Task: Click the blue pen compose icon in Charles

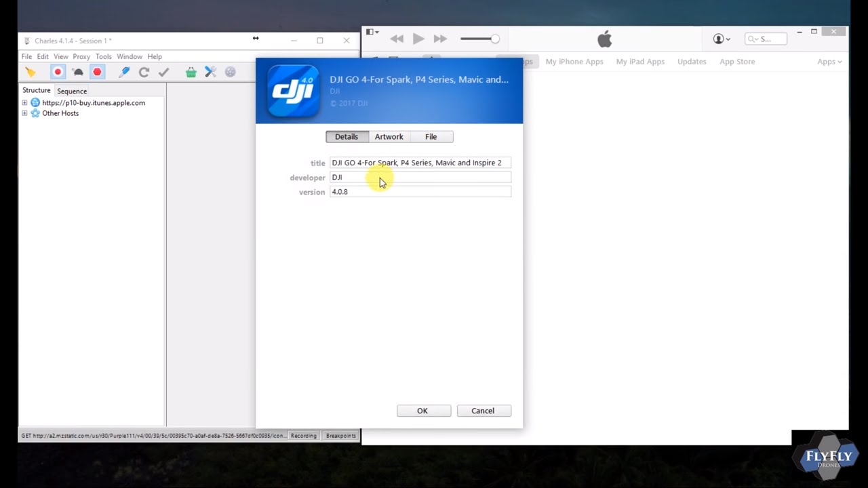Action: click(124, 72)
